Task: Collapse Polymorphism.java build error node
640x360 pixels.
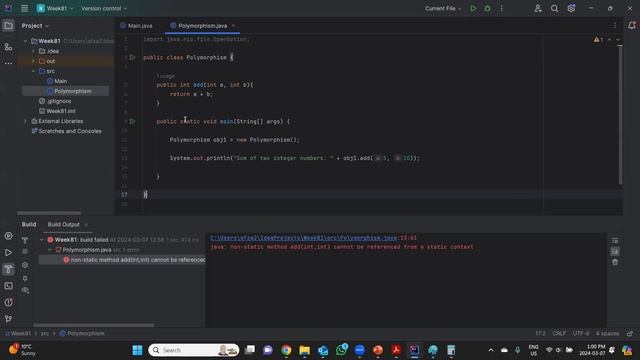Action: (50, 249)
